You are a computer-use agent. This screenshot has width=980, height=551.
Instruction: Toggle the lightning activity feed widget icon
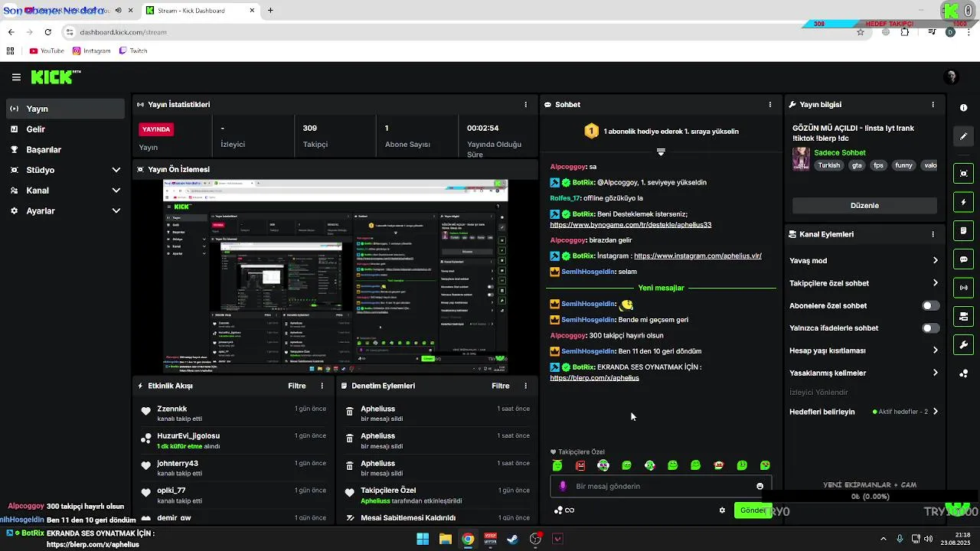point(964,202)
